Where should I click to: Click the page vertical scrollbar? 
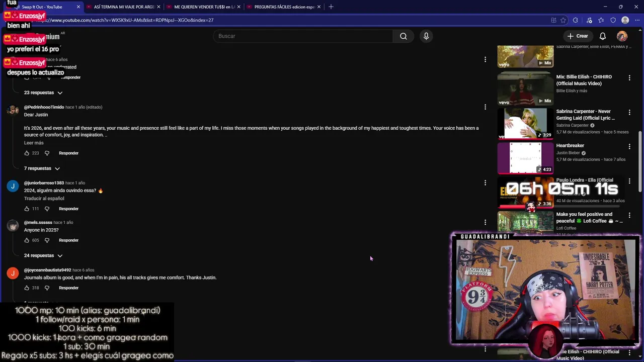640,161
